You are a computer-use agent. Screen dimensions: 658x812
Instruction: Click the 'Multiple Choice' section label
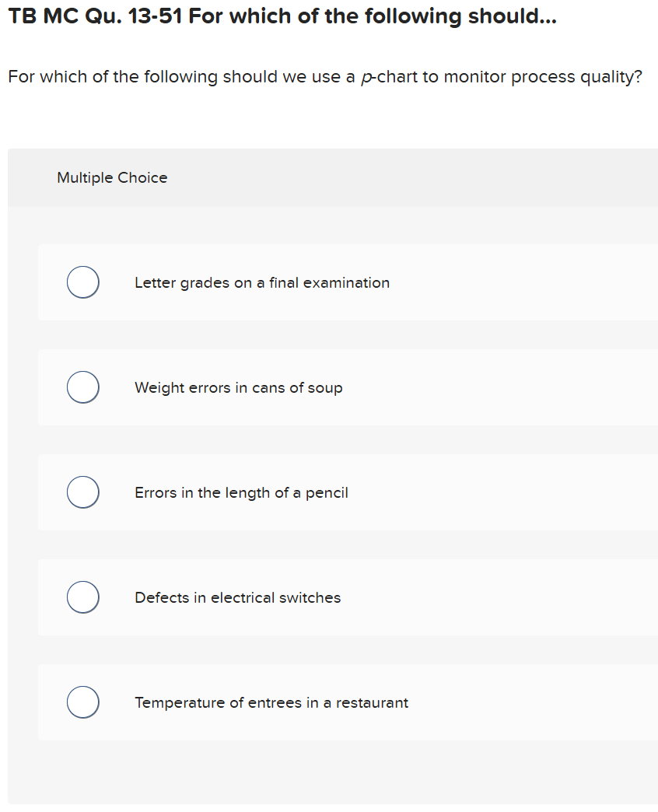pyautogui.click(x=112, y=178)
